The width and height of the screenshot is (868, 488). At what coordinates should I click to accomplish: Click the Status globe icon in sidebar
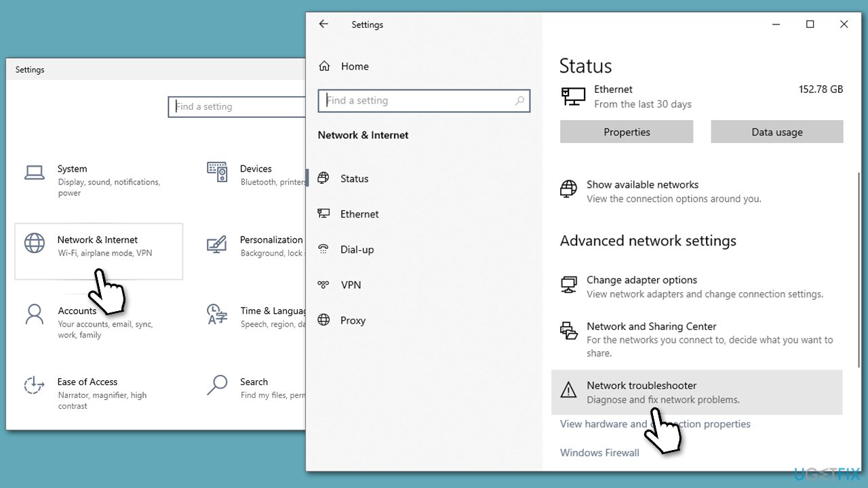click(323, 178)
